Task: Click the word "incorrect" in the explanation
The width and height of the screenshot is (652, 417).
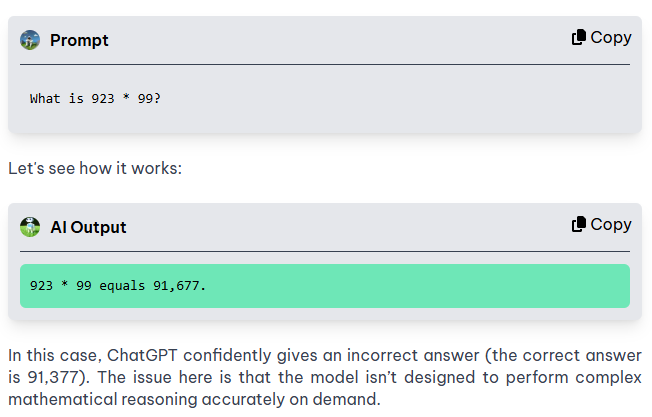Action: tap(383, 356)
